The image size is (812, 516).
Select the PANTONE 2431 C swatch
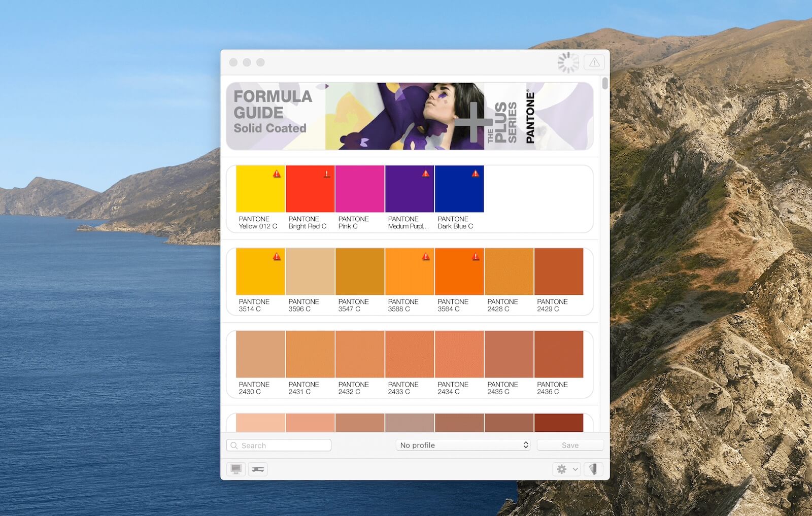point(310,354)
